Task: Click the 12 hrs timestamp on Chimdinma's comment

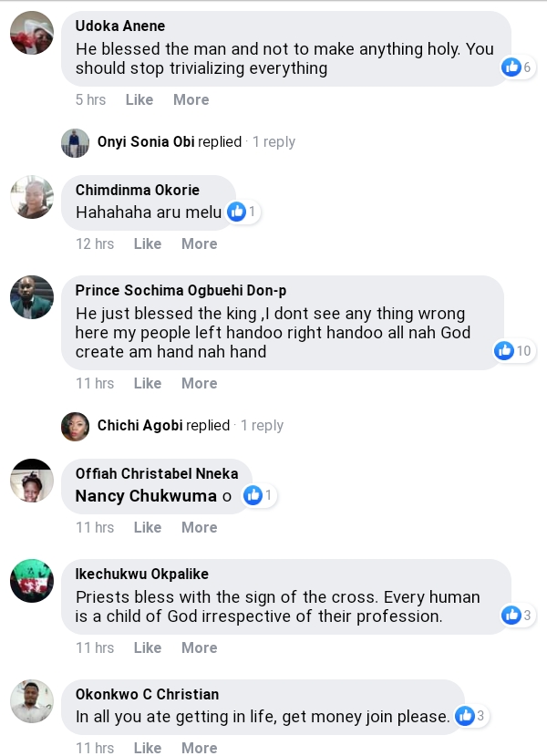Action: pyautogui.click(x=95, y=243)
